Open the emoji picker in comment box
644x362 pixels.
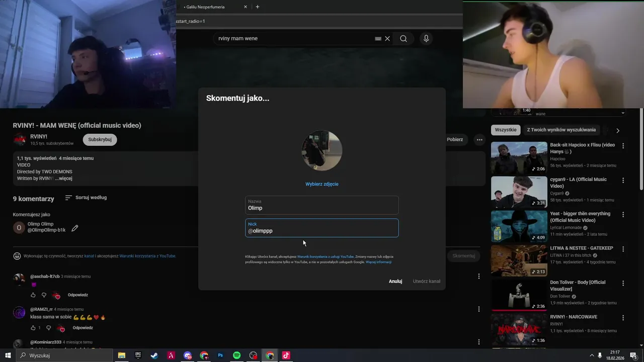(x=17, y=256)
